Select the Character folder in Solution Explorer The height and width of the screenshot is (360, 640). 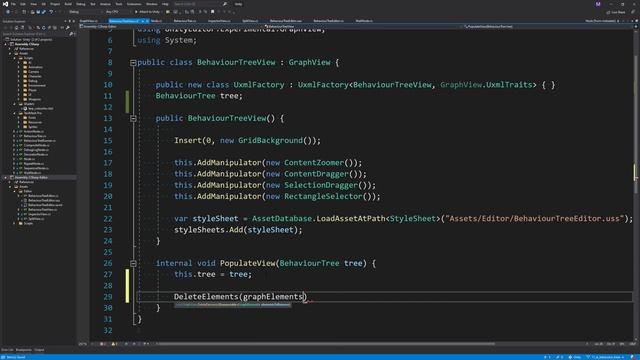pos(35,76)
